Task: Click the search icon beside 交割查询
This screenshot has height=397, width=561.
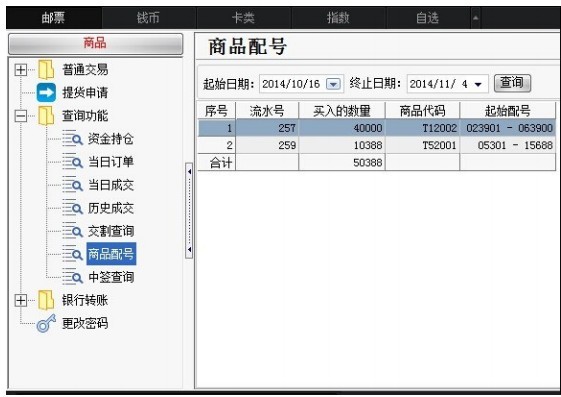Action: click(x=73, y=231)
